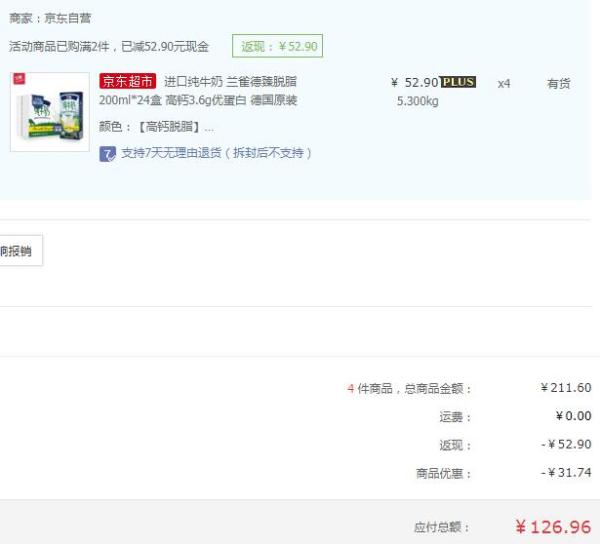Image resolution: width=600 pixels, height=544 pixels.
Task: Click the stock status 有货
Action: tap(559, 83)
